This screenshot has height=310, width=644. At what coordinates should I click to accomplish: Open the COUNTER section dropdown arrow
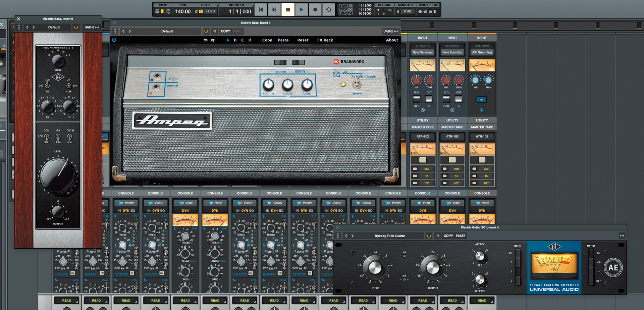click(252, 5)
